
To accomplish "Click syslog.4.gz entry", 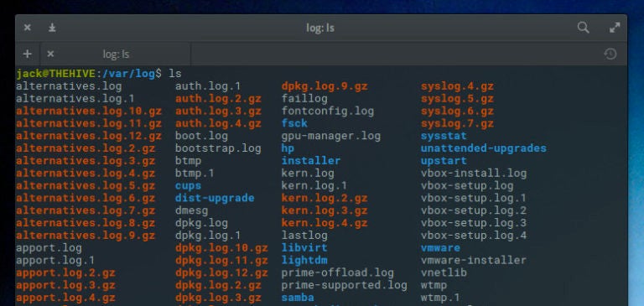I will (x=457, y=86).
